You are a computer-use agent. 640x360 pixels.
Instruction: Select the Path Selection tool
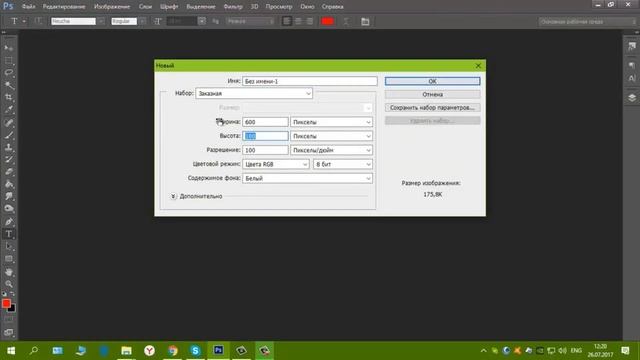(9, 247)
